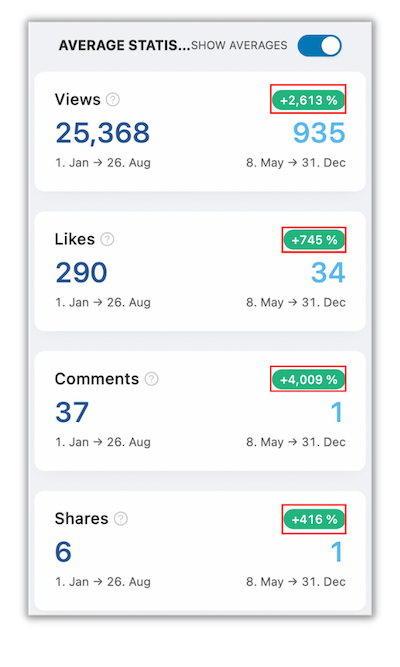Click the +416 % Shares badge
Viewport: 400px width, 667px height.
tap(314, 519)
